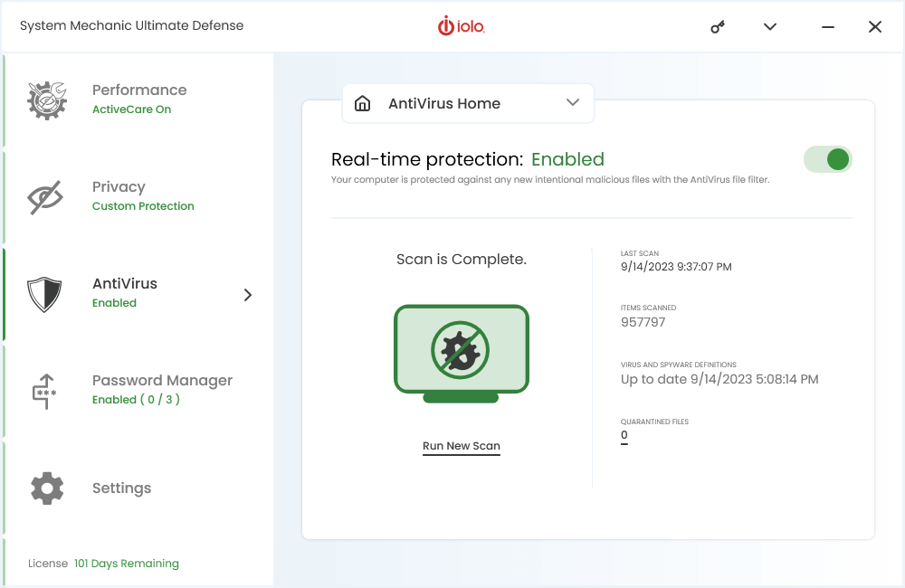Click the license key icon in title bar
The image size is (905, 588).
click(718, 27)
